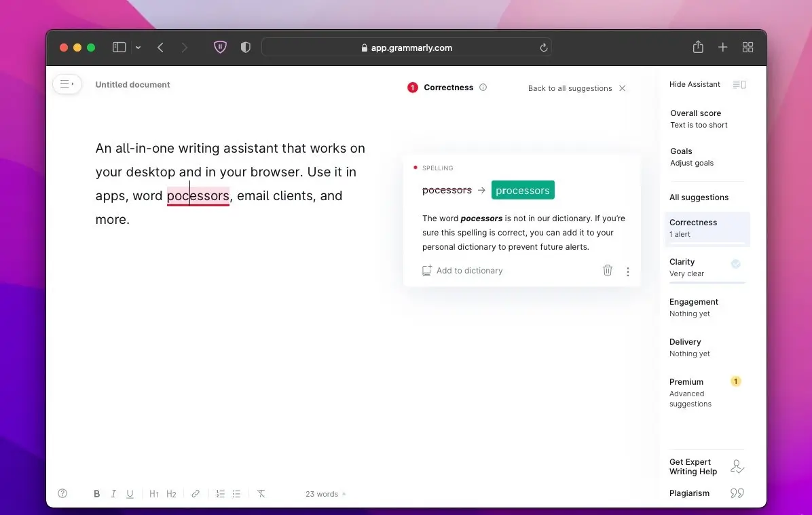This screenshot has height=515, width=812.
Task: Add pocessors to dictionary
Action: pyautogui.click(x=462, y=271)
